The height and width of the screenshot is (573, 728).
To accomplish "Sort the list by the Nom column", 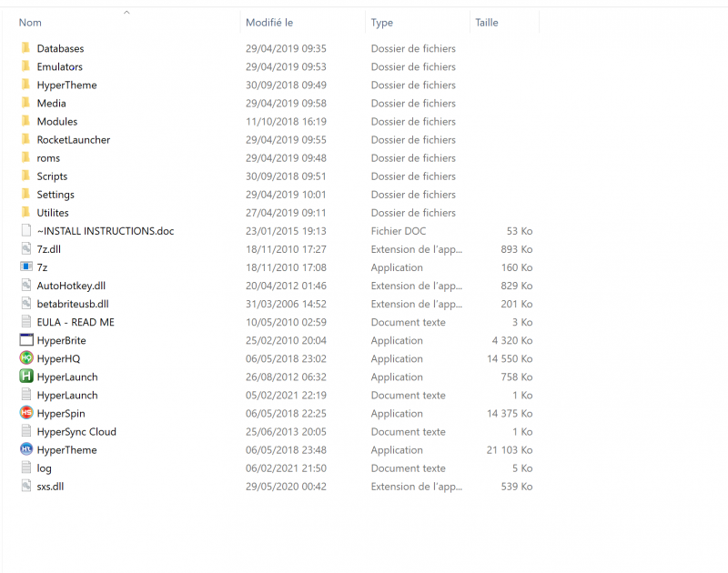I will [x=30, y=22].
